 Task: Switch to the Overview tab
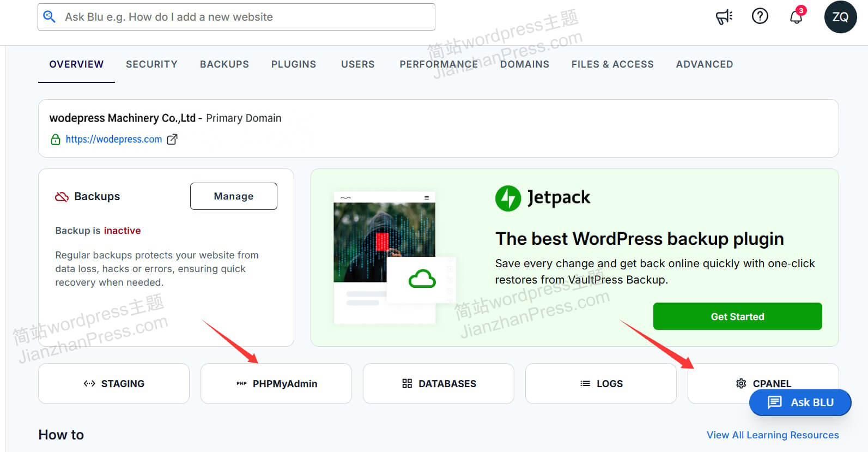click(76, 64)
